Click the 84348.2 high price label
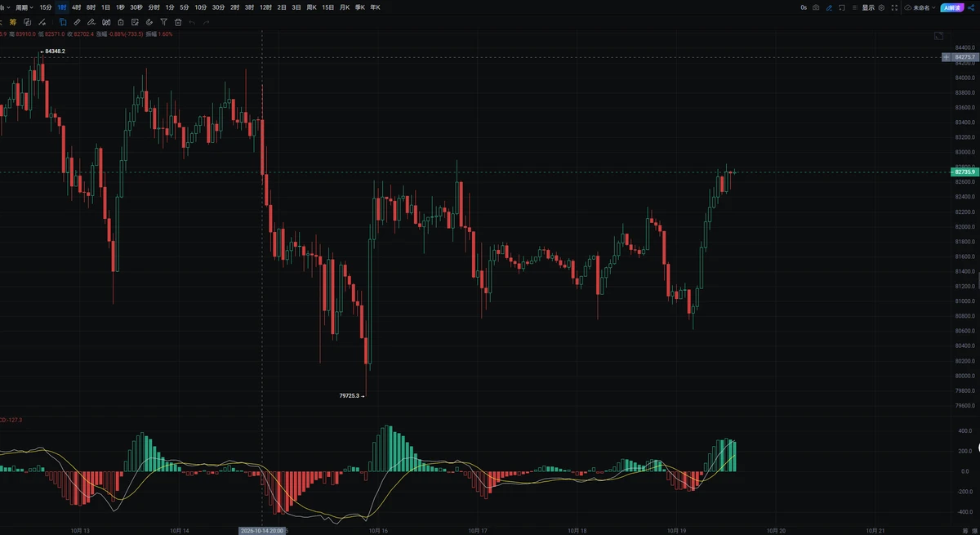 tap(54, 51)
